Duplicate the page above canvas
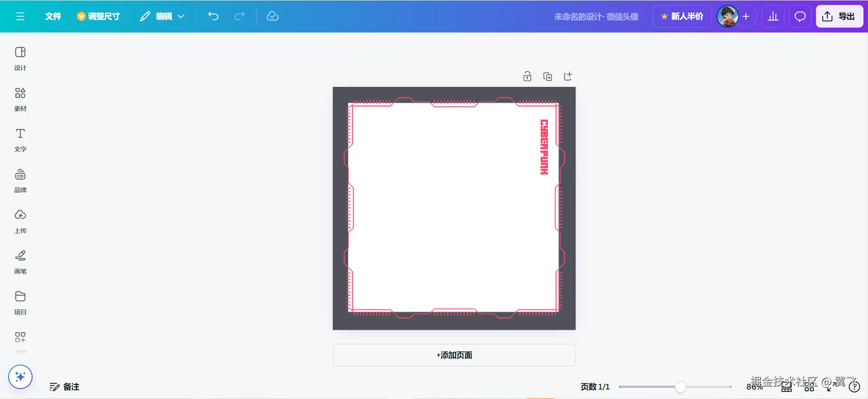868x399 pixels. 547,76
